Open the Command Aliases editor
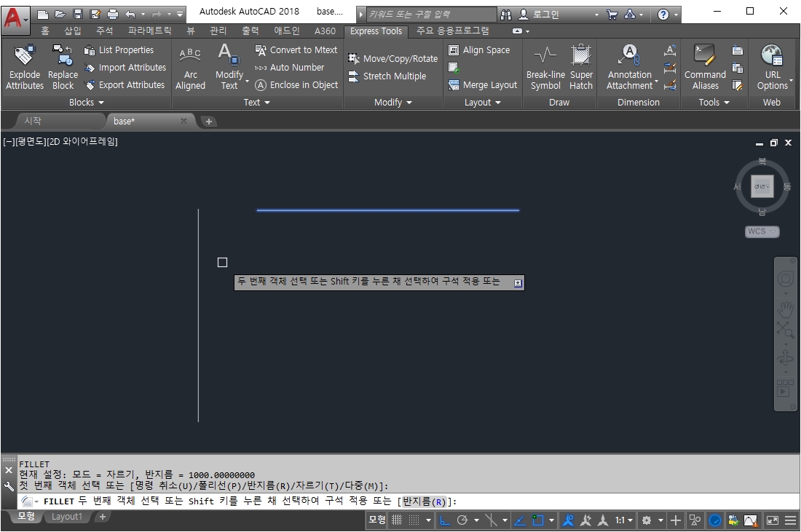This screenshot has height=532, width=801. [705, 68]
